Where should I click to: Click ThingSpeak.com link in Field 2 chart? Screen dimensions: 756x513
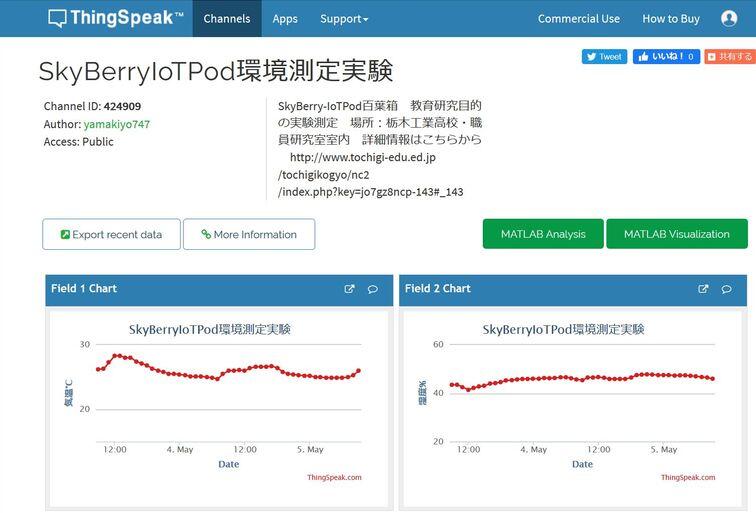tap(688, 477)
